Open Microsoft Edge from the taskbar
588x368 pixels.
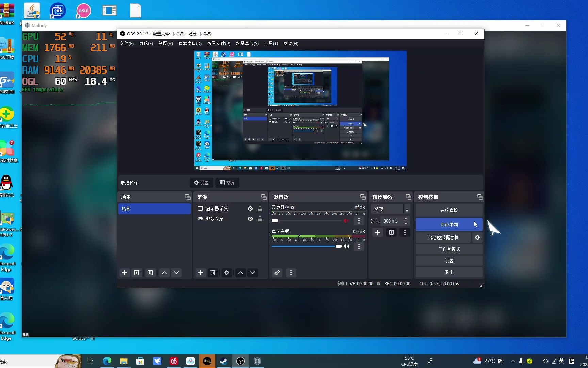[x=107, y=361]
